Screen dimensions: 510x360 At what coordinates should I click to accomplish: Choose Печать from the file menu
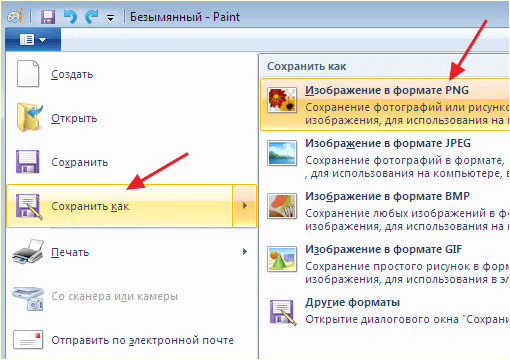tap(70, 252)
